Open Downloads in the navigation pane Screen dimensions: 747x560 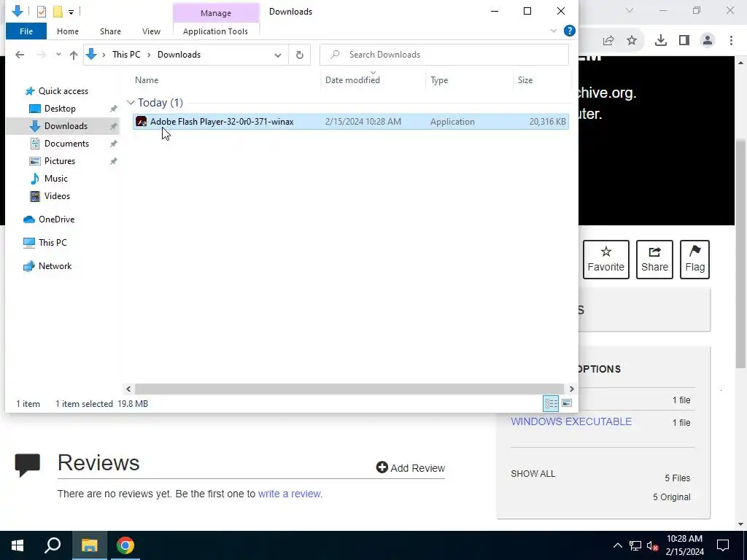tap(66, 126)
